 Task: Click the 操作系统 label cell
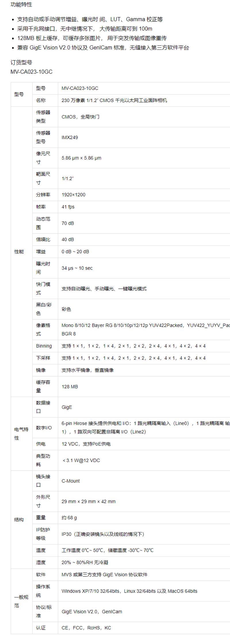click(45, 591)
